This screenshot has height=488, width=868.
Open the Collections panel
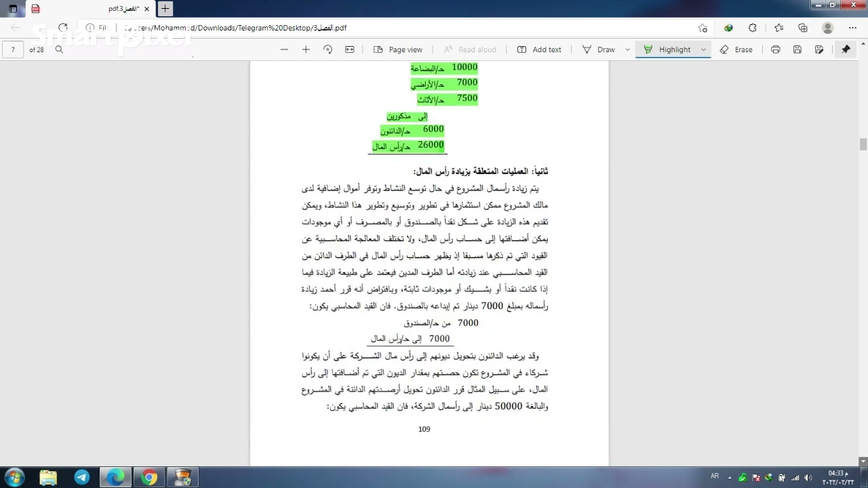click(803, 28)
